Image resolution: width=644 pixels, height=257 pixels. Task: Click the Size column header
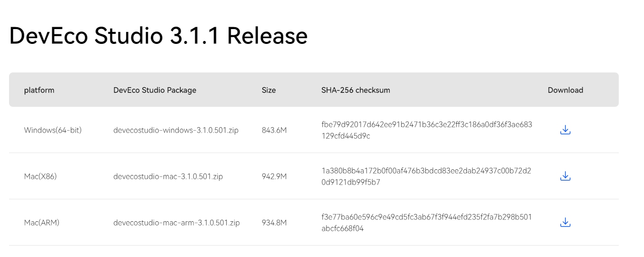[269, 90]
